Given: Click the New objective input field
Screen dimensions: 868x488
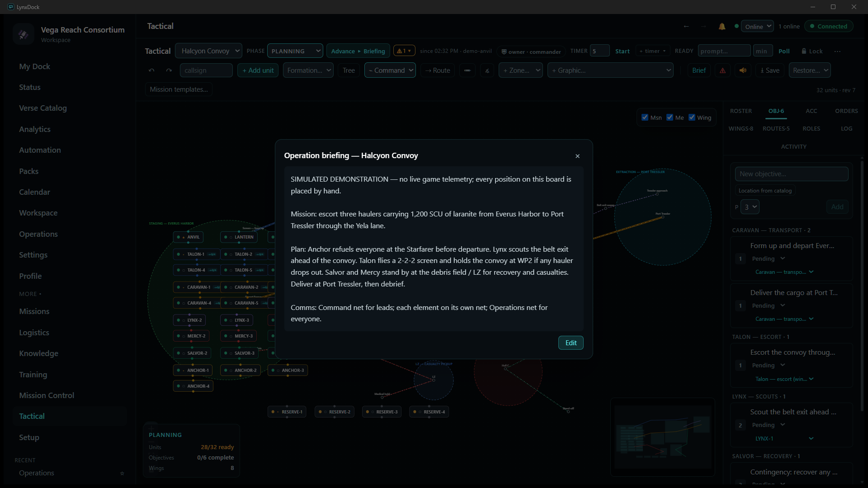Looking at the screenshot, I should tap(792, 174).
